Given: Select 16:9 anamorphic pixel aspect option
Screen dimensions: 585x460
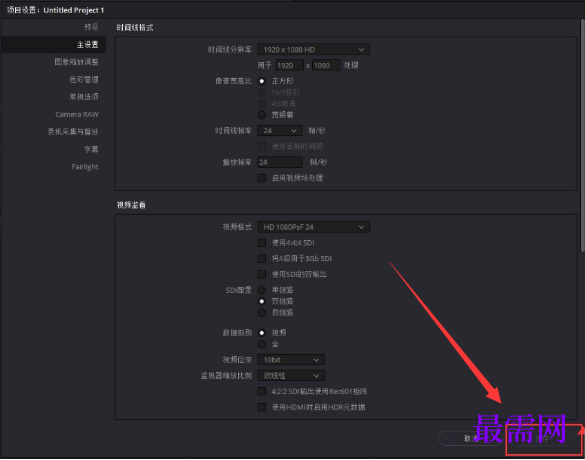Looking at the screenshot, I should [x=262, y=92].
